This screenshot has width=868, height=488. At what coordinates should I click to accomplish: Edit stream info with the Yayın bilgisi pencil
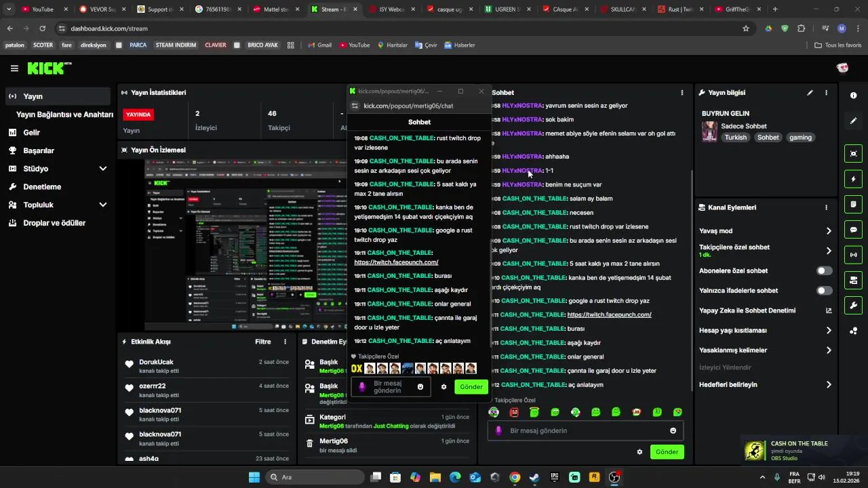(x=810, y=93)
